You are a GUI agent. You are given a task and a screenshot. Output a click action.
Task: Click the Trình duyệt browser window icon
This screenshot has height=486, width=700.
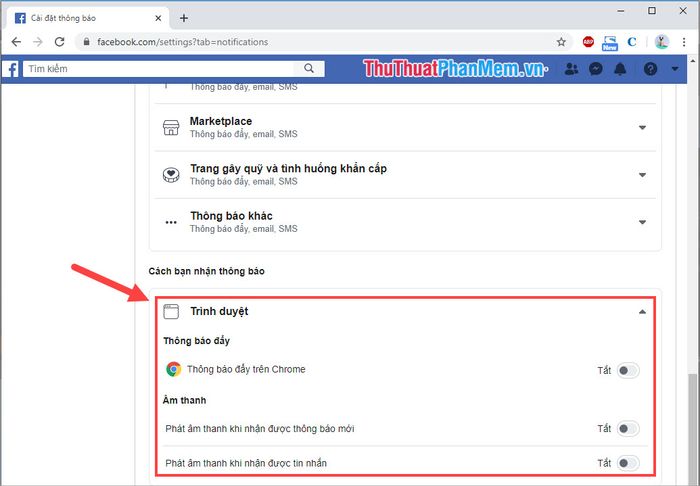click(x=171, y=312)
